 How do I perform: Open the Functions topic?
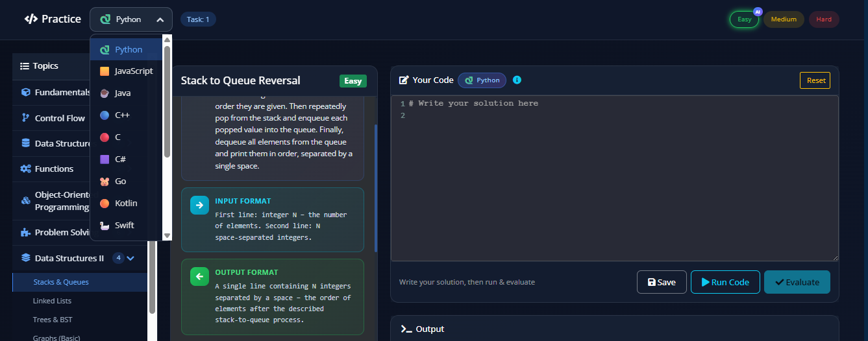[x=52, y=169]
